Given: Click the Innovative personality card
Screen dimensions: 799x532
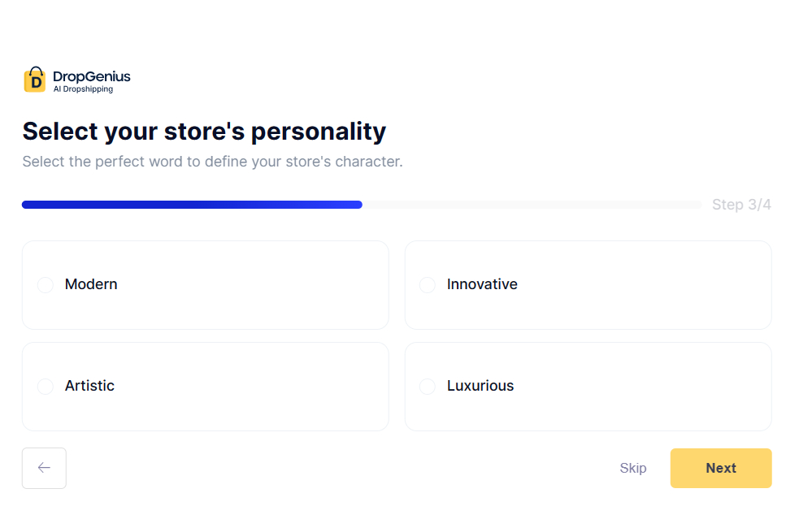Looking at the screenshot, I should [x=588, y=284].
